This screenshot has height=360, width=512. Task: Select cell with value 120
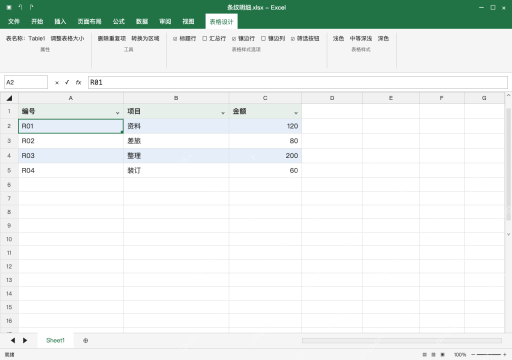[x=265, y=126]
